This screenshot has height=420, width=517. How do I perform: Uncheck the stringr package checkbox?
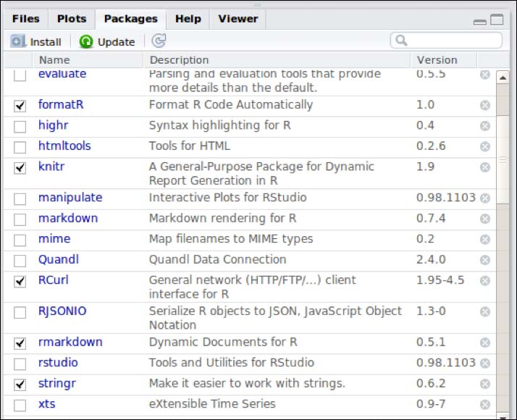click(x=20, y=385)
